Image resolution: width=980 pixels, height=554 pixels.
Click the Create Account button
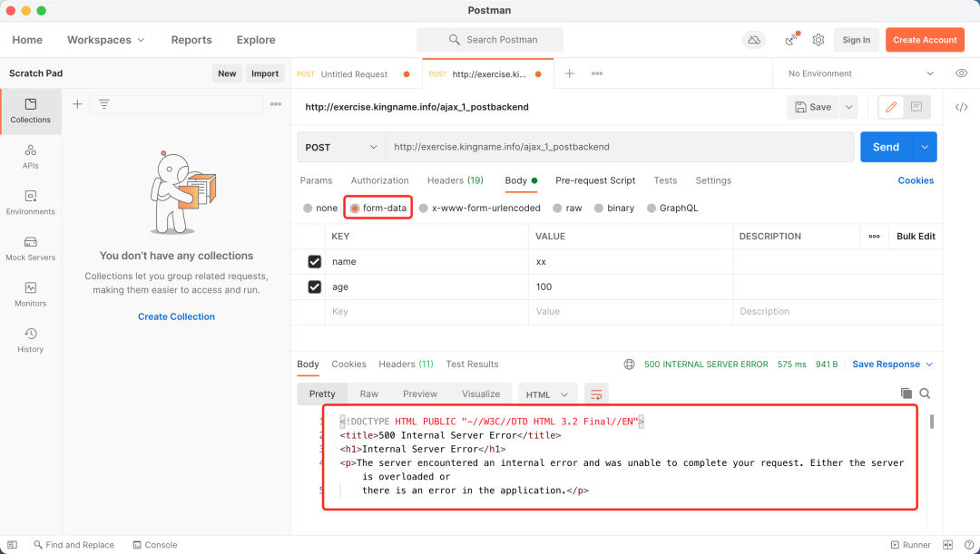coord(925,40)
